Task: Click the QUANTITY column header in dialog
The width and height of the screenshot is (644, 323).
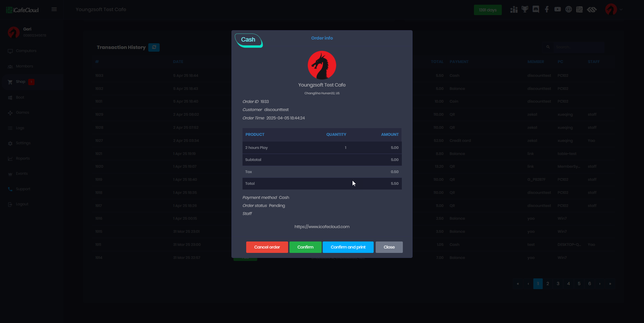Action: (x=336, y=134)
